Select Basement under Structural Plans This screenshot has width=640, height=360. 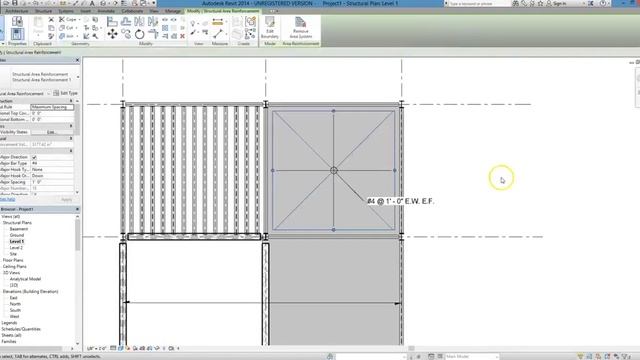tap(19, 229)
